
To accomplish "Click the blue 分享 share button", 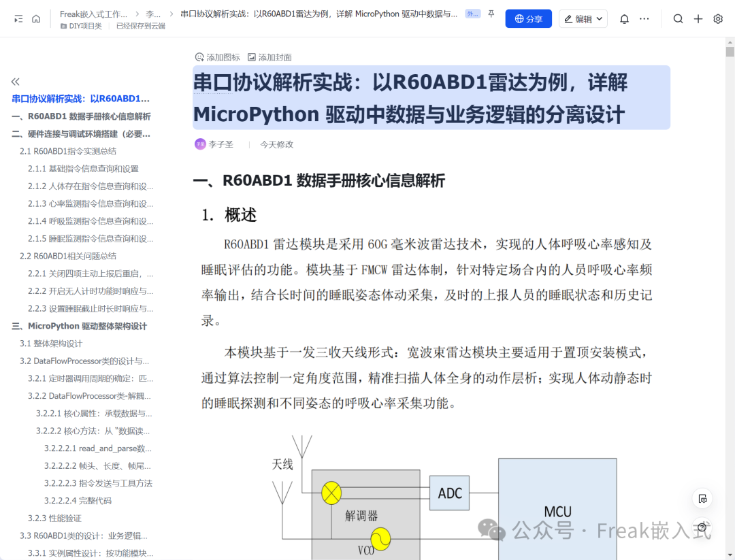I will point(528,19).
